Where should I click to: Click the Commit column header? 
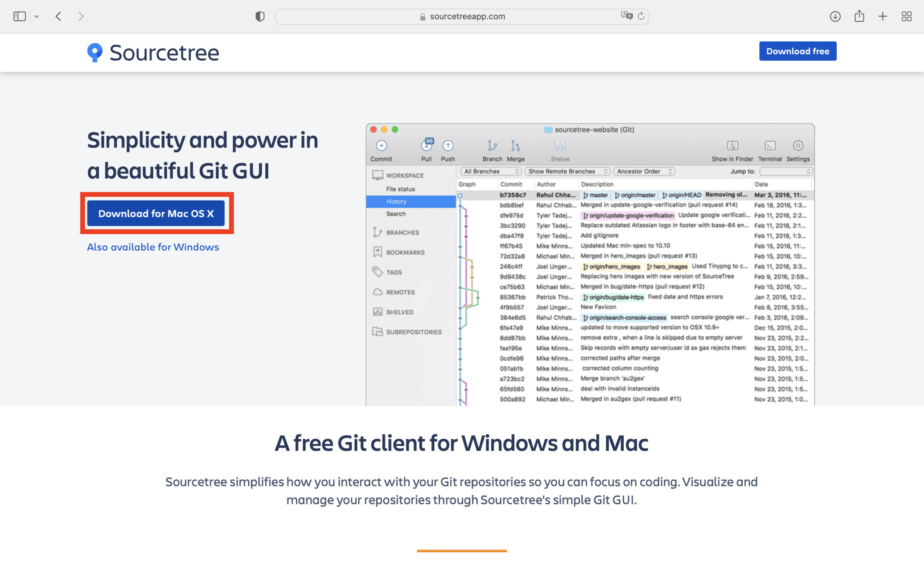511,184
